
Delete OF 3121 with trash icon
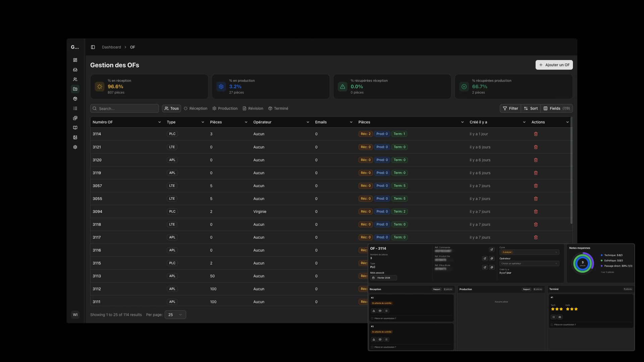tap(536, 147)
